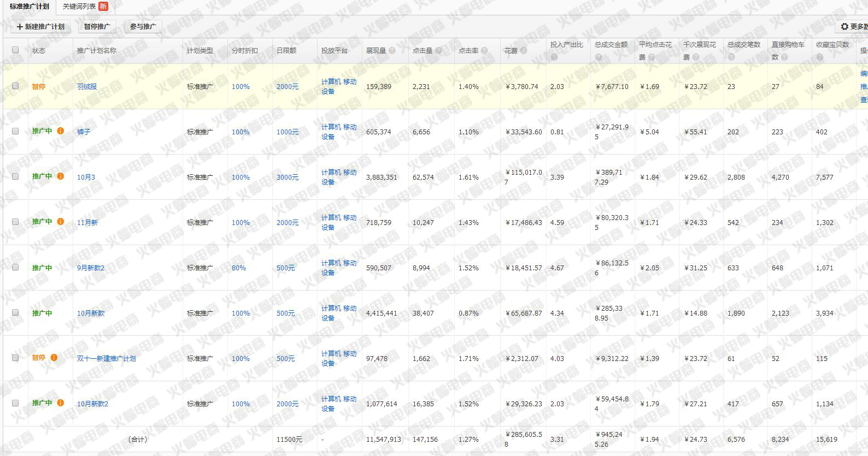Viewport: 868px width, 456px height.
Task: Check the 裤子 plan checkbox
Action: click(15, 131)
